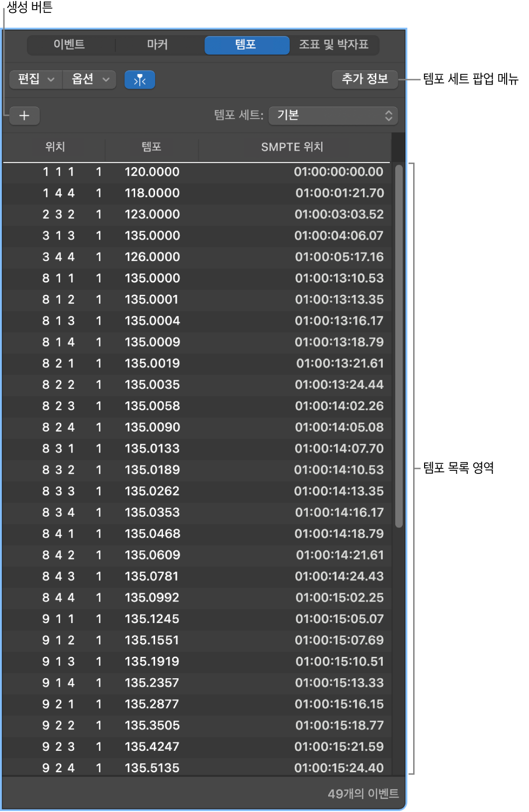The image size is (529, 812).
Task: Select tempo value 135.0781
Action: pos(151,577)
